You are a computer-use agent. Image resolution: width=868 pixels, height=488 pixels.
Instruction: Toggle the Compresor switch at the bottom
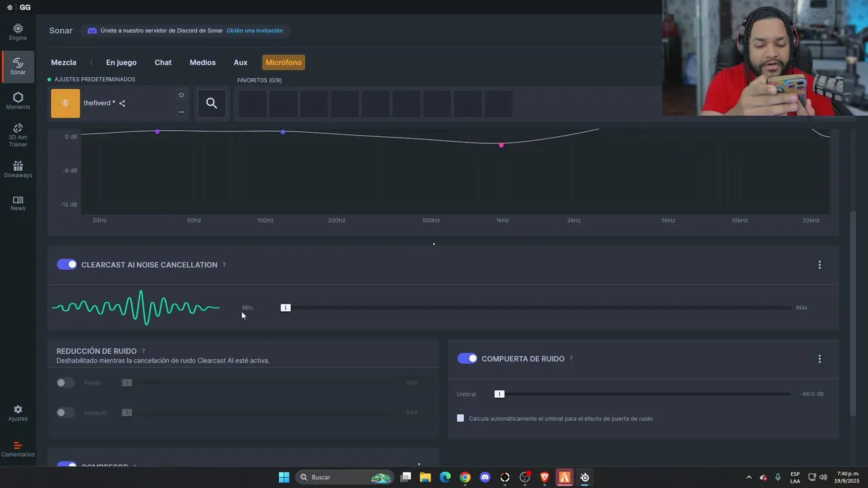66,466
